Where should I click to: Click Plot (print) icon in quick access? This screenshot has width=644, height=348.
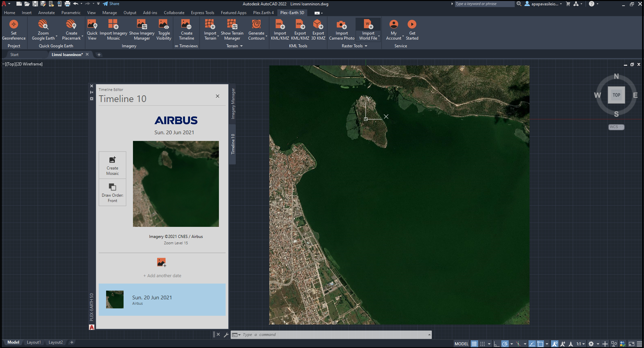click(67, 4)
